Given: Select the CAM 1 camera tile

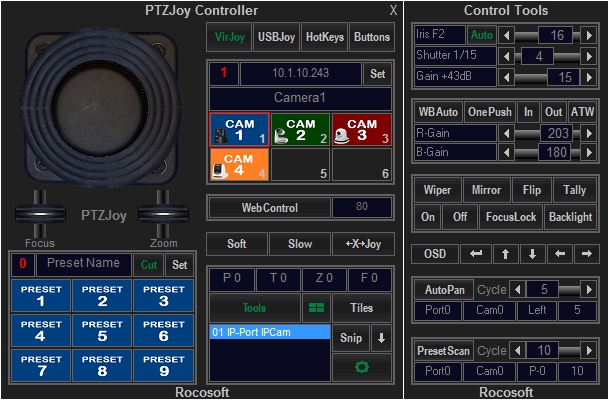Looking at the screenshot, I should pyautogui.click(x=240, y=130).
